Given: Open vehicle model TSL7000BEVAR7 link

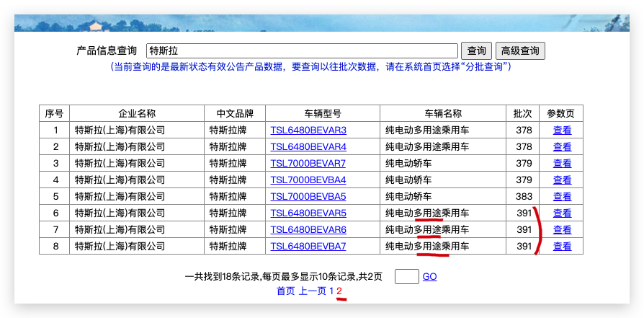Looking at the screenshot, I should click(308, 163).
